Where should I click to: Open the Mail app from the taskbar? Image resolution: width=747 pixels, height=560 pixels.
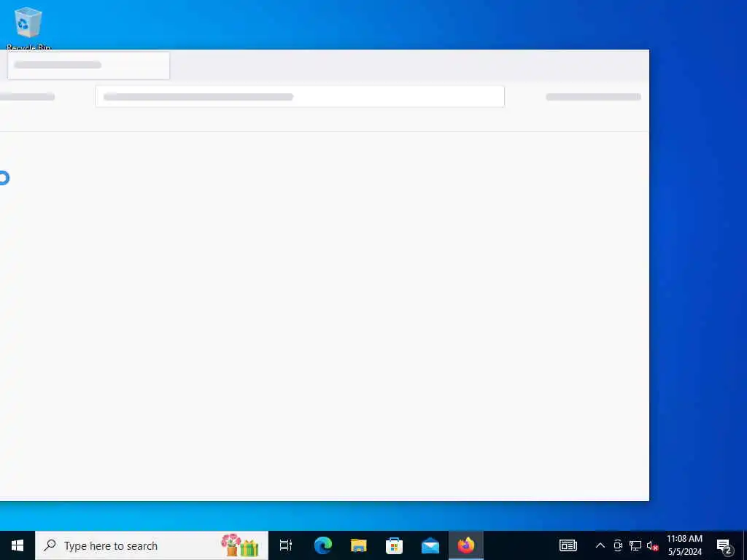click(430, 545)
